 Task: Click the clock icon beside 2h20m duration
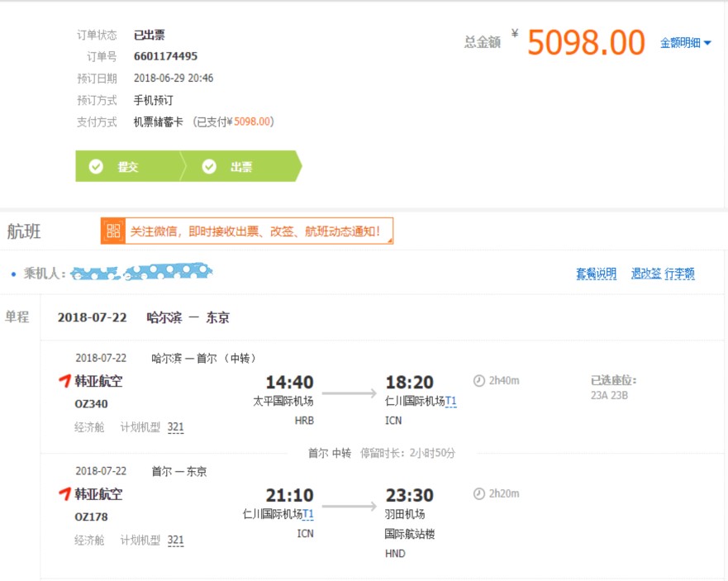tap(479, 494)
